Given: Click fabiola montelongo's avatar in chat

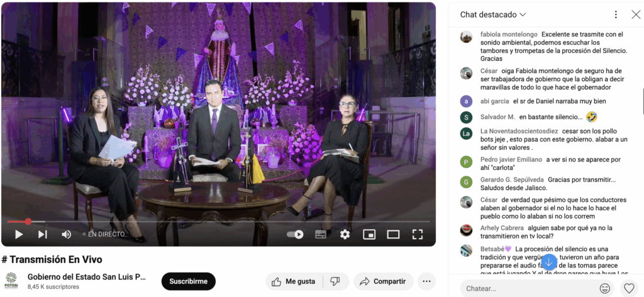Looking at the screenshot, I should pyautogui.click(x=466, y=37).
